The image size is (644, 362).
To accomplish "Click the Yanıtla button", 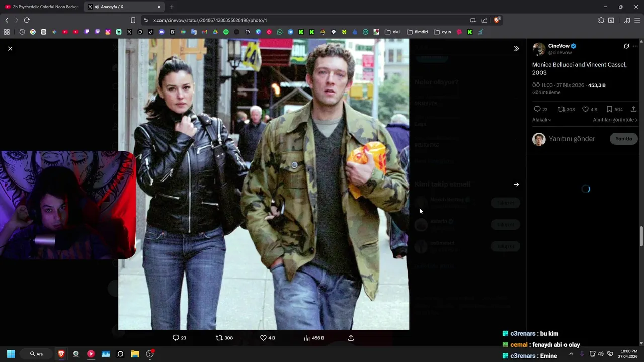I will pos(623,139).
